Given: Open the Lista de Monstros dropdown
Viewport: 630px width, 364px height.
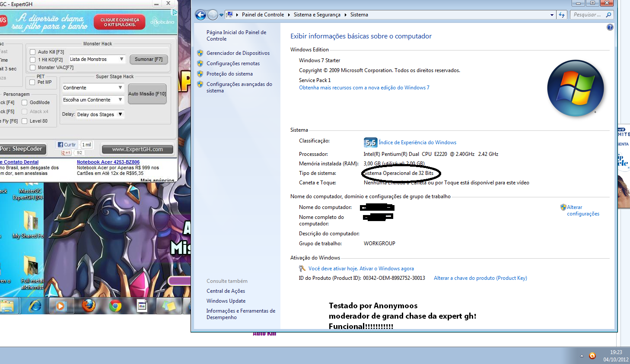Looking at the screenshot, I should [97, 59].
